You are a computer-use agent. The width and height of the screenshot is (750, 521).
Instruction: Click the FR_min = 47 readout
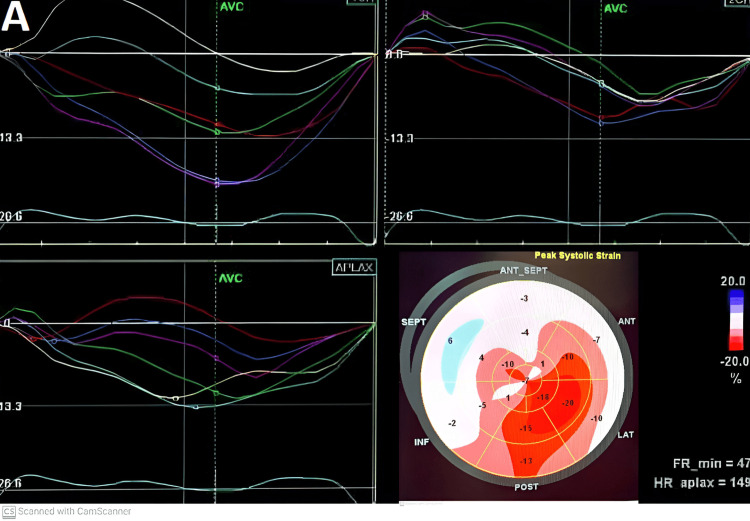711,464
